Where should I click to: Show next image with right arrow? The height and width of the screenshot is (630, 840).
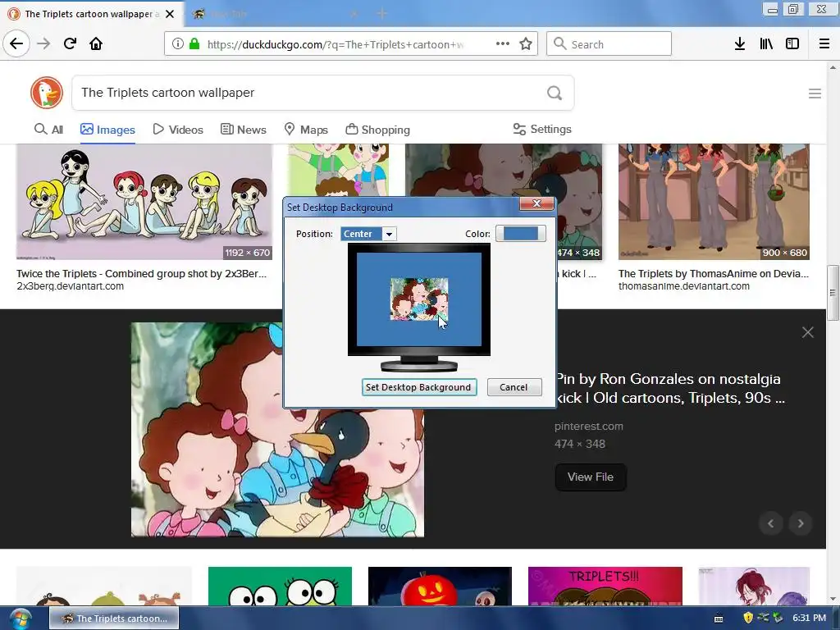click(x=801, y=523)
